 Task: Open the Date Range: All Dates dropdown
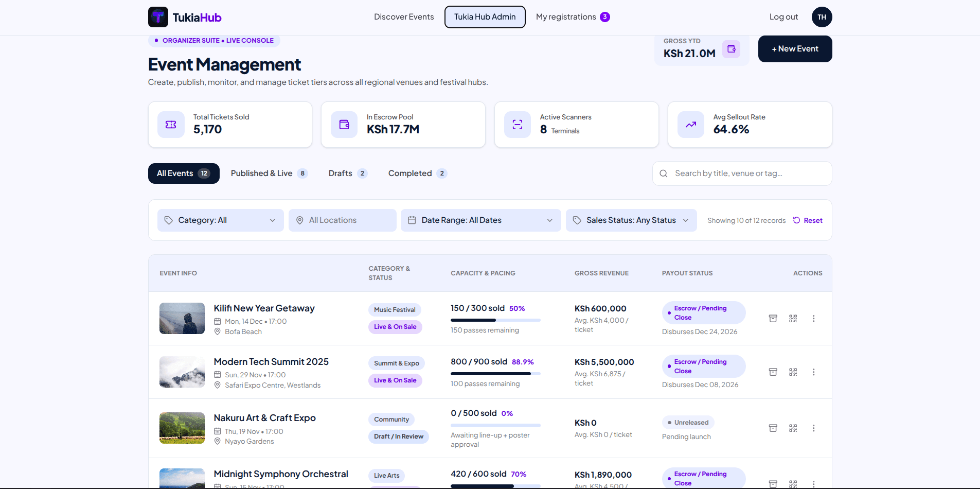[480, 220]
